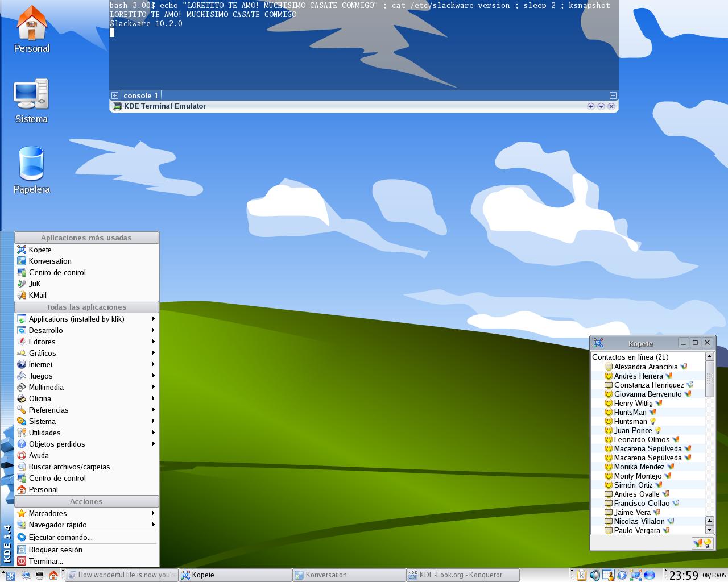The height and width of the screenshot is (582, 728).
Task: Click Kopete scrollbar up arrow at top
Action: tap(709, 356)
